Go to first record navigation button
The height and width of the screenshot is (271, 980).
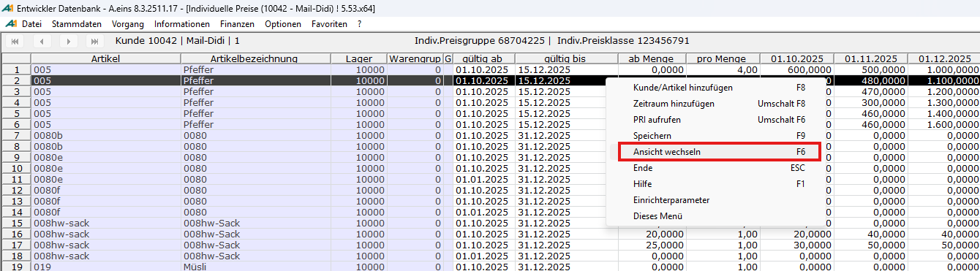(15, 42)
